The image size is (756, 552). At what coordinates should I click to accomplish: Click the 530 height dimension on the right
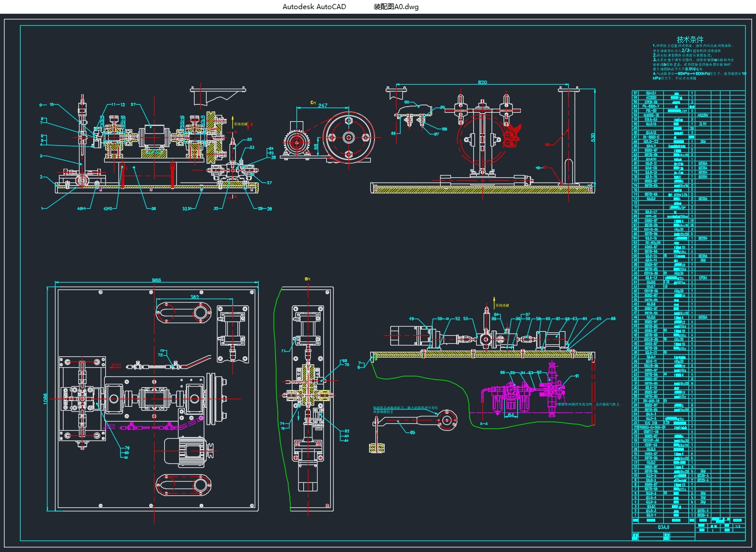(593, 137)
